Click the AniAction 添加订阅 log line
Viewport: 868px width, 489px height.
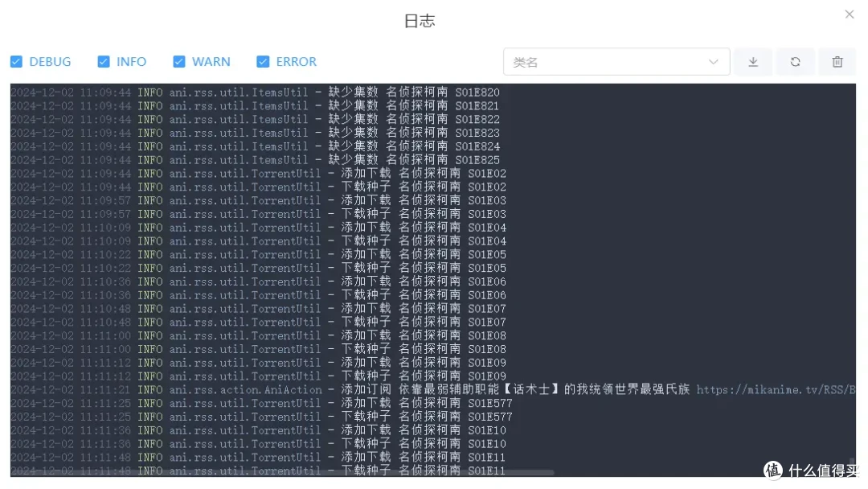433,390
